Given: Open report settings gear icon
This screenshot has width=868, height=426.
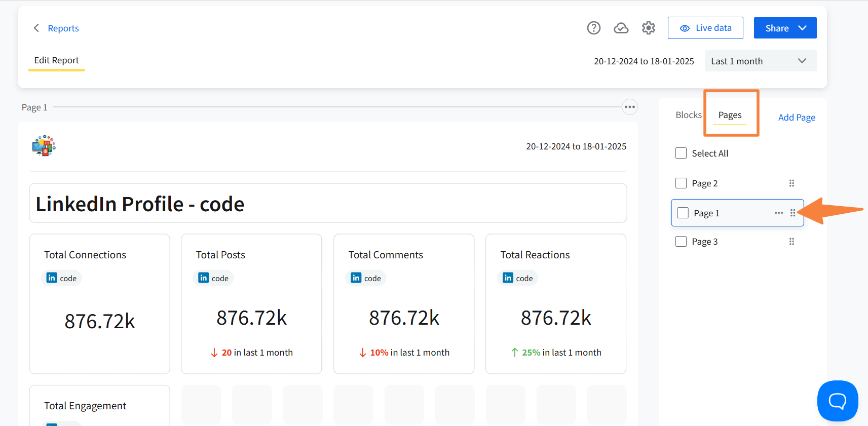Looking at the screenshot, I should [x=648, y=28].
